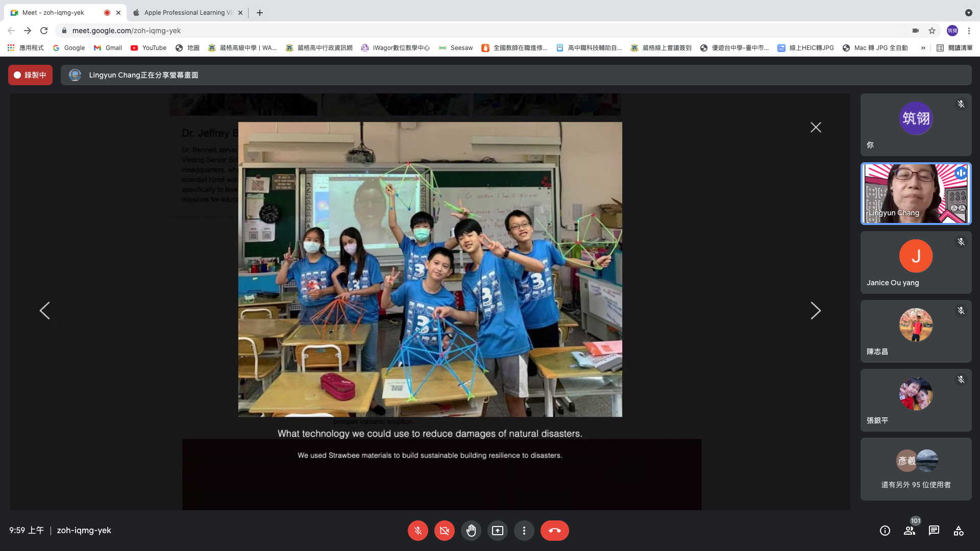Click the red leave call button
Screen dimensions: 980x551
[x=554, y=531]
